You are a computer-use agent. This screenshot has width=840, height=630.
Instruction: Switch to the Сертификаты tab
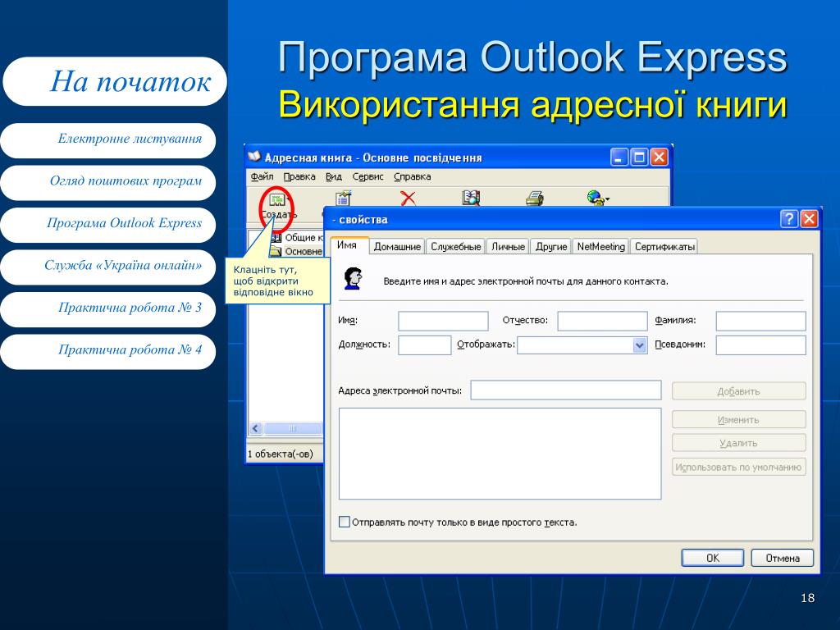click(x=664, y=246)
